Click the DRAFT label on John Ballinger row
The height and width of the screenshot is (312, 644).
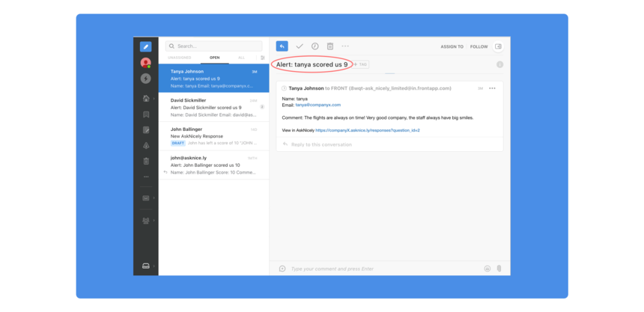[177, 143]
